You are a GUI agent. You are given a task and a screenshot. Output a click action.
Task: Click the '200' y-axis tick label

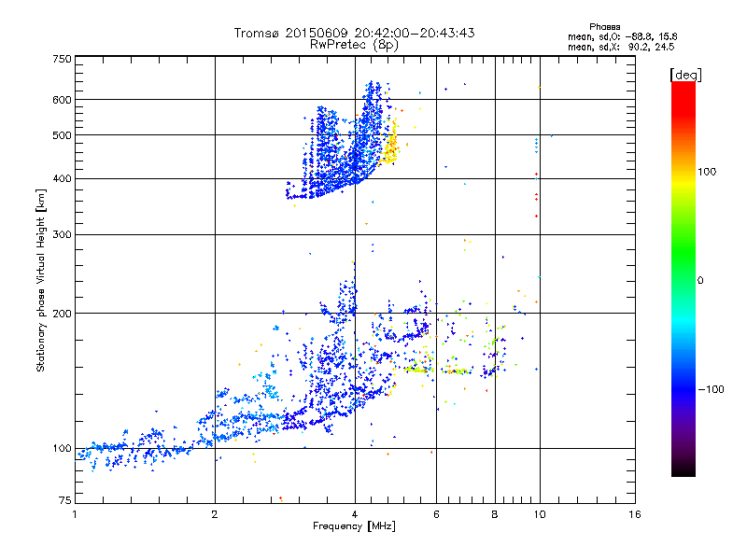tap(62, 314)
